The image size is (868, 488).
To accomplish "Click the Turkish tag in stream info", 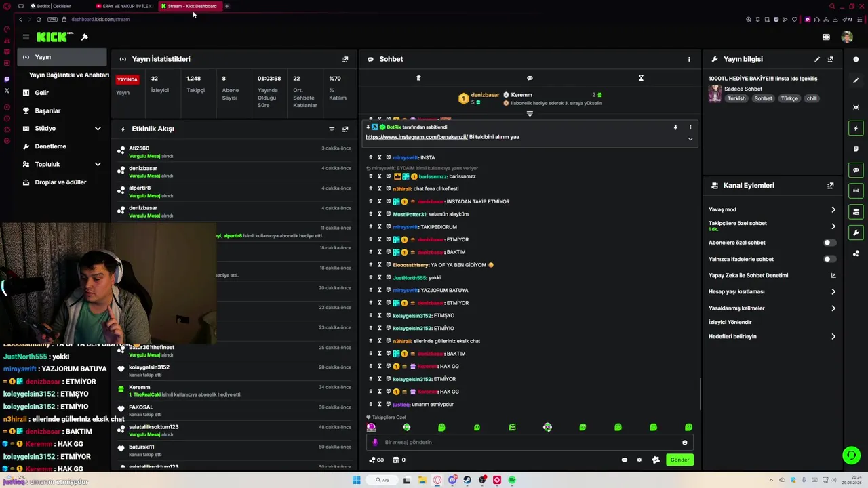I will (x=736, y=99).
